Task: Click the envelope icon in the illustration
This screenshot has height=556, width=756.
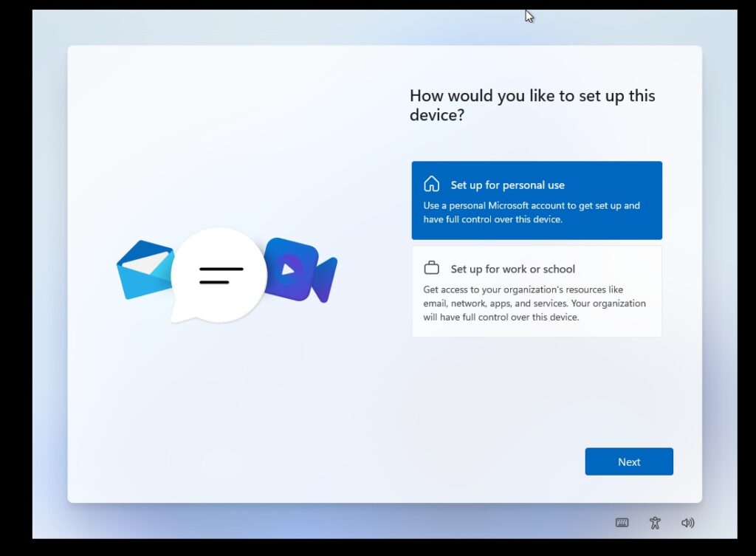Action: pos(145,271)
